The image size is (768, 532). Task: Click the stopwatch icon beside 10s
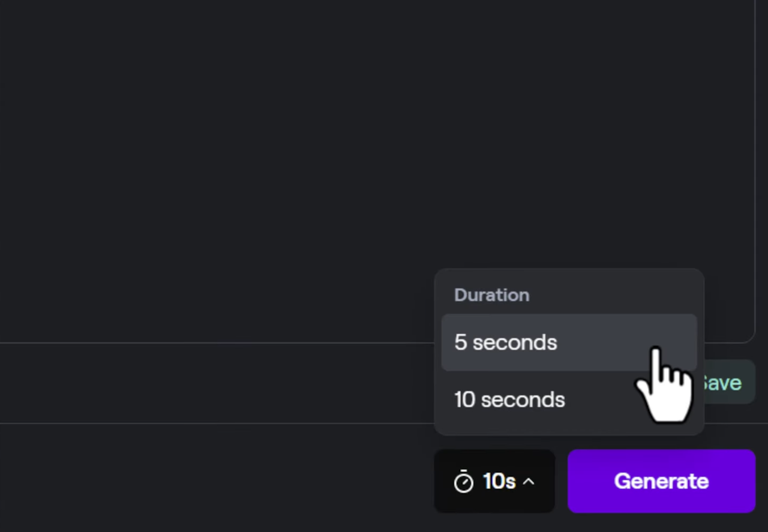(463, 482)
